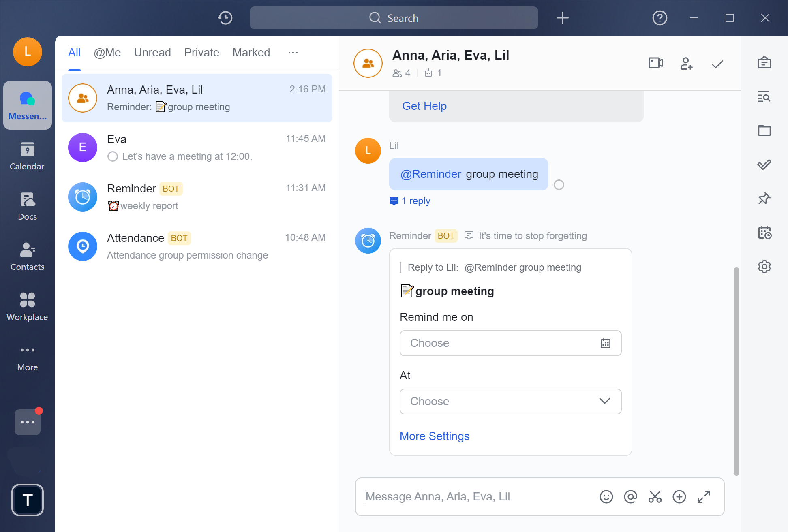The width and height of the screenshot is (788, 532).
Task: Open chat settings gear icon
Action: coord(764,267)
